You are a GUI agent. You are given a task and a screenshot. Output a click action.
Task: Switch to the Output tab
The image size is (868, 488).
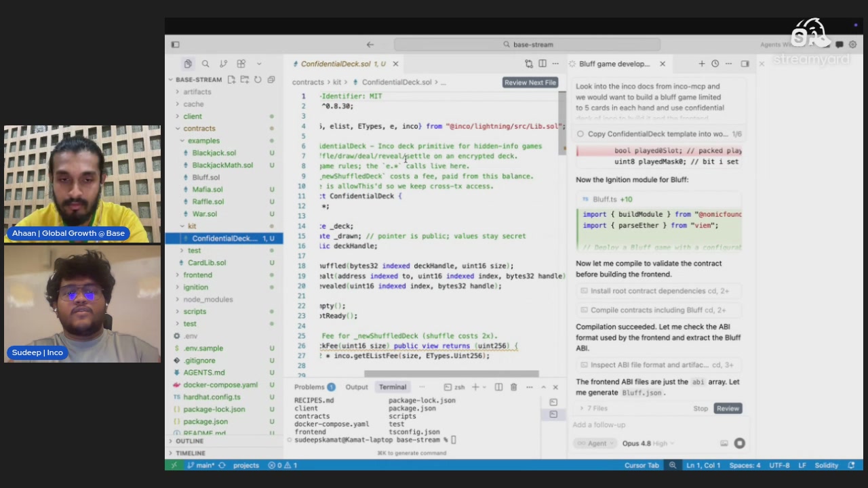pos(356,387)
